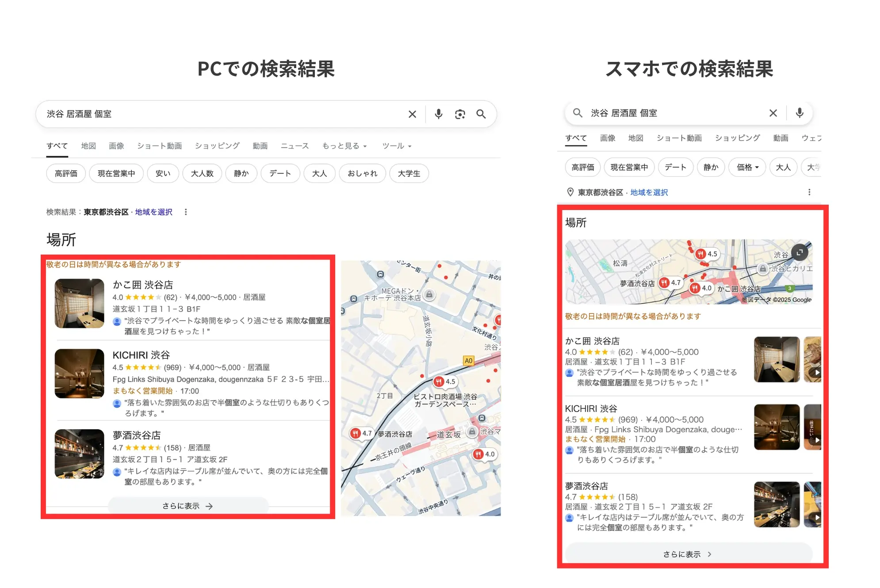Toggle the 現在営業中 filter chip on PC

(x=116, y=173)
